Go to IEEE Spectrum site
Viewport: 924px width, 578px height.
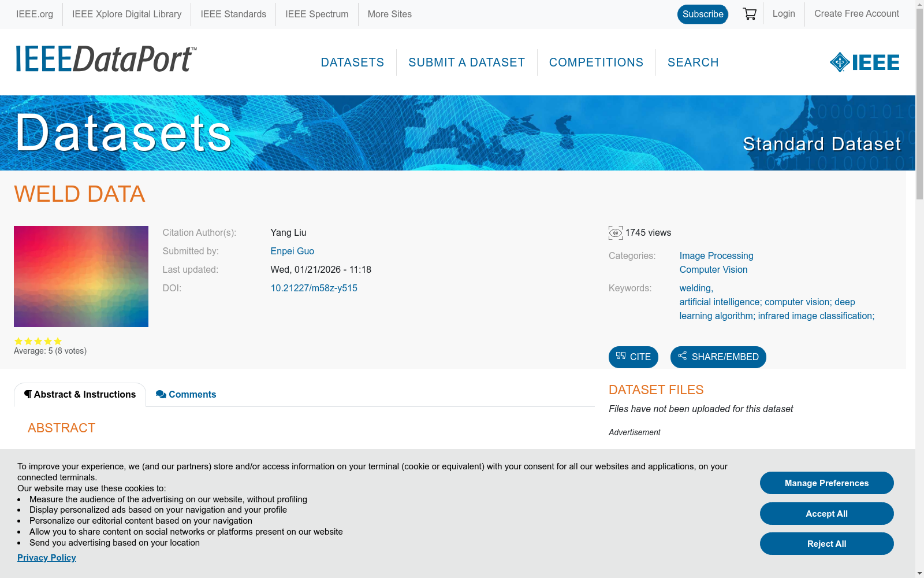coord(316,14)
